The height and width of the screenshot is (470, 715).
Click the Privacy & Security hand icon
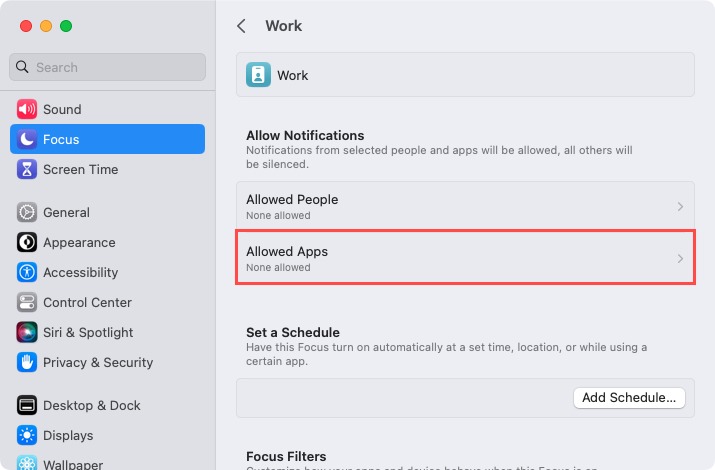[x=27, y=362]
